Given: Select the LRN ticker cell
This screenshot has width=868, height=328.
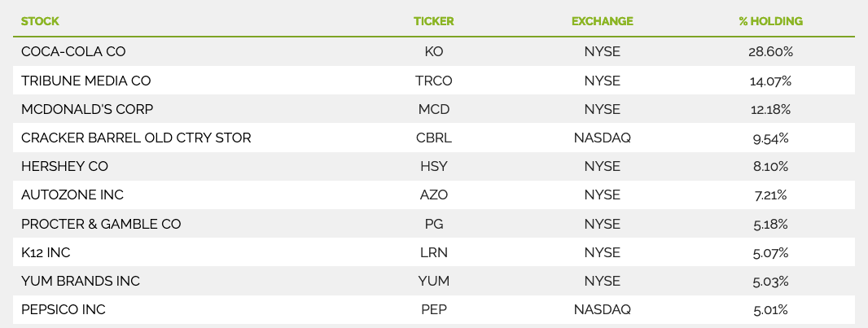Looking at the screenshot, I should [434, 253].
